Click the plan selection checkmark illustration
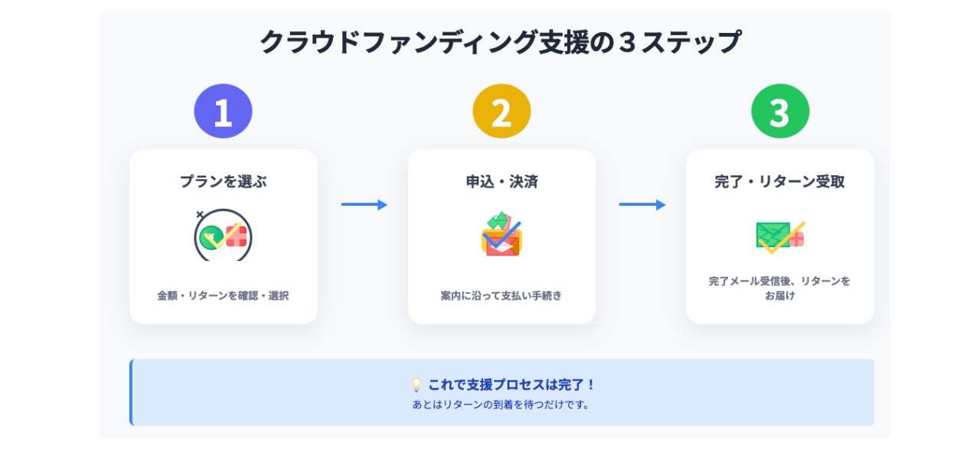Image resolution: width=980 pixels, height=459 pixels. tap(223, 235)
